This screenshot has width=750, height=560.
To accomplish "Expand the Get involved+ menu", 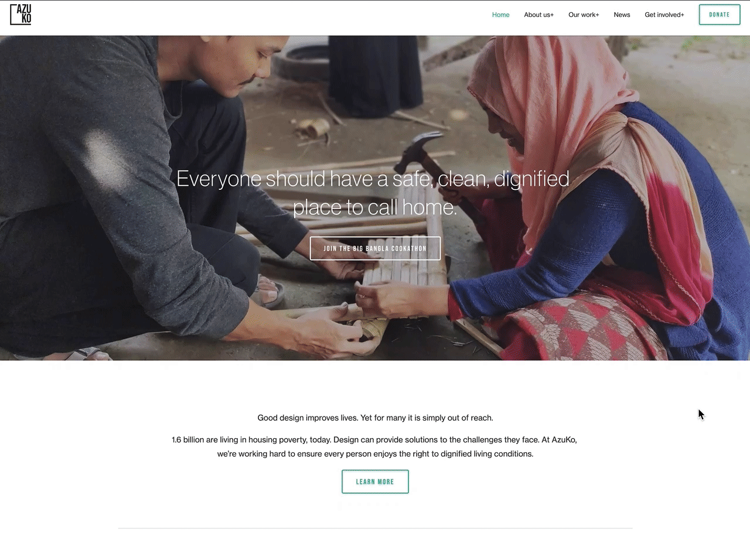I will pyautogui.click(x=664, y=15).
